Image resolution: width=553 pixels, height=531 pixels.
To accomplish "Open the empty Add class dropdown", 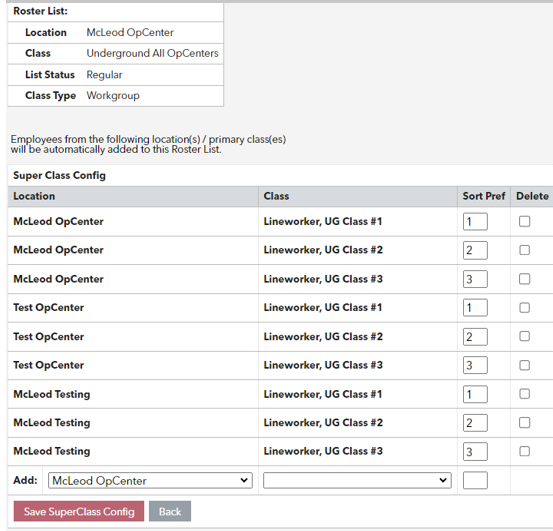I will coord(357,480).
